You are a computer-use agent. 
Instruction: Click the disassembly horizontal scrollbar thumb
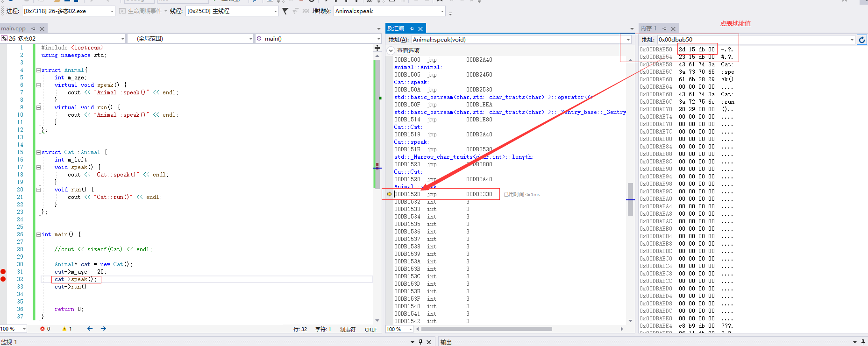(487, 329)
